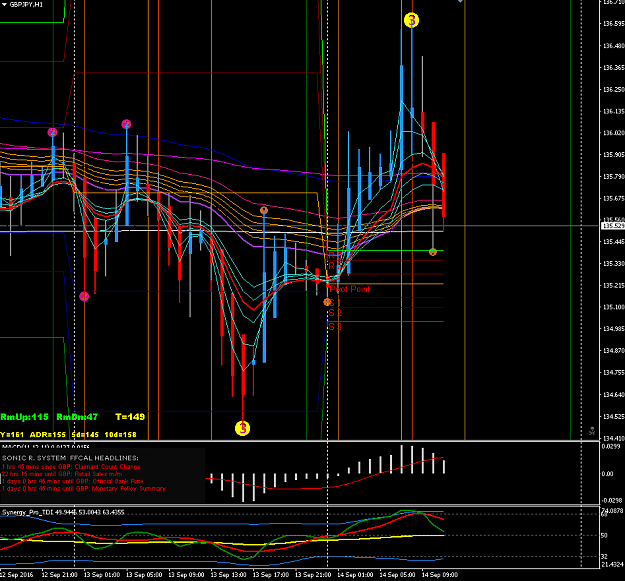The width and height of the screenshot is (625, 581).
Task: Click the MACD 0.00 scale value
Action: 607,474
